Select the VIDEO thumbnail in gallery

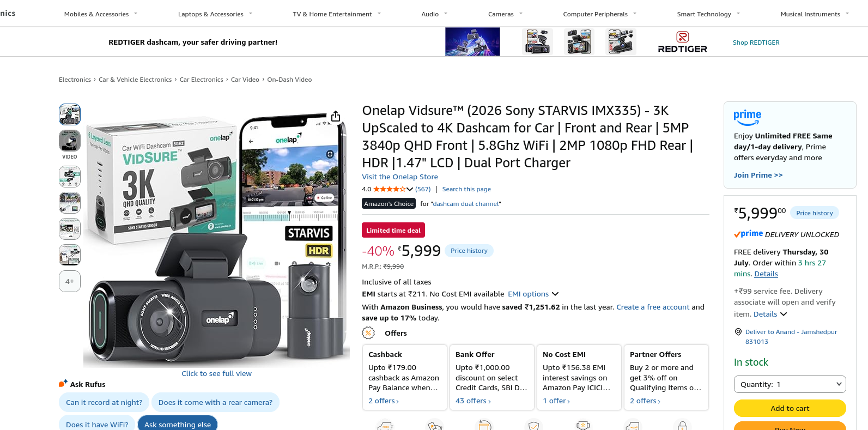tap(70, 141)
